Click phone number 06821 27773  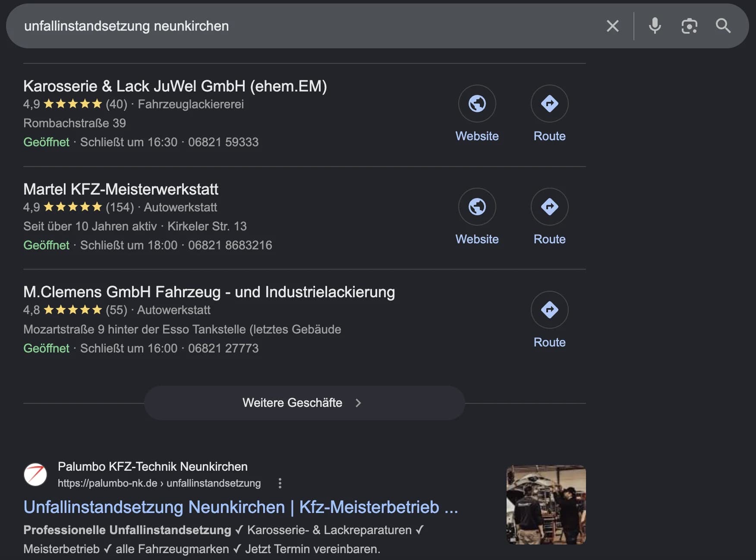tap(223, 349)
